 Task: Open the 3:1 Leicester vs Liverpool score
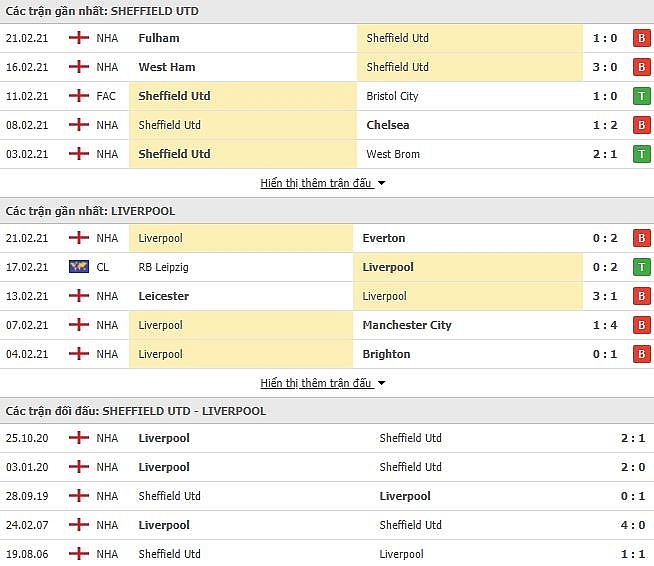(x=605, y=296)
